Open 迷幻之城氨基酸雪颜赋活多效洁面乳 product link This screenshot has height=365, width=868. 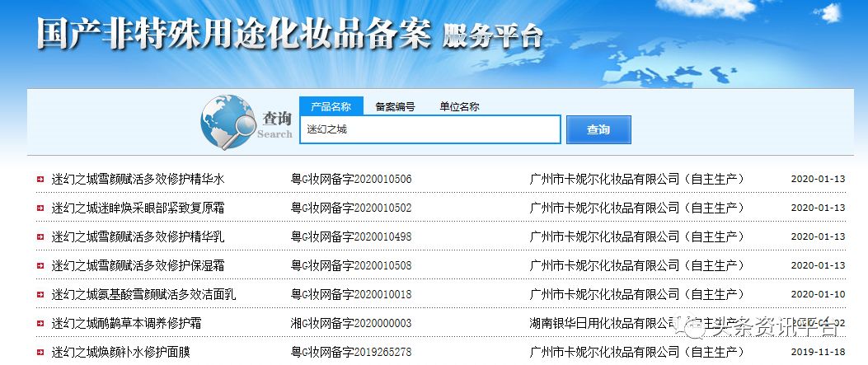tap(144, 294)
